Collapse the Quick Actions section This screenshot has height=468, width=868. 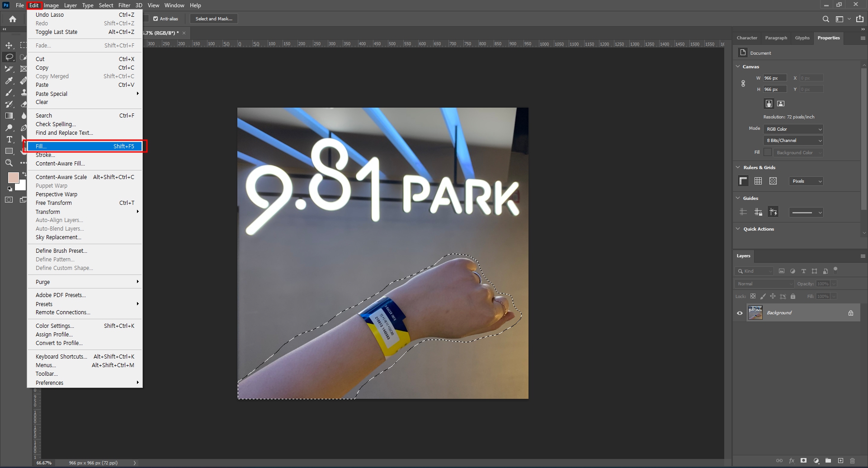[x=738, y=229]
